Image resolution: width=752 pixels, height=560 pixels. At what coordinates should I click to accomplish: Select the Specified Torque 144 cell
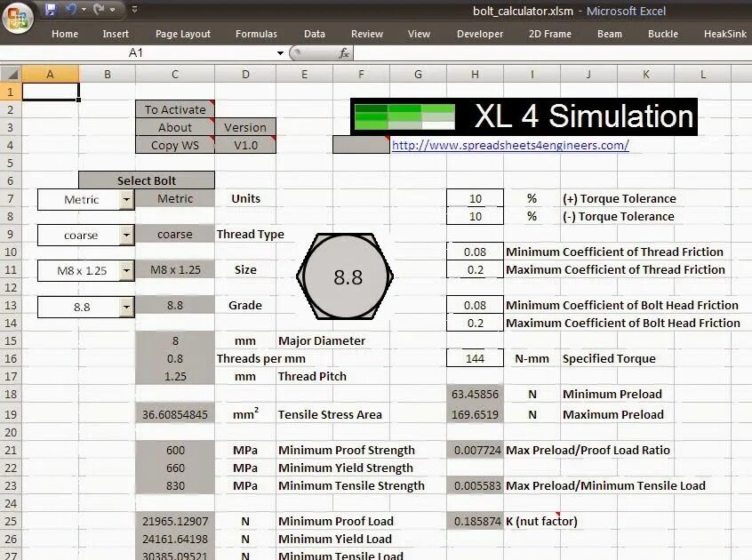pyautogui.click(x=475, y=358)
